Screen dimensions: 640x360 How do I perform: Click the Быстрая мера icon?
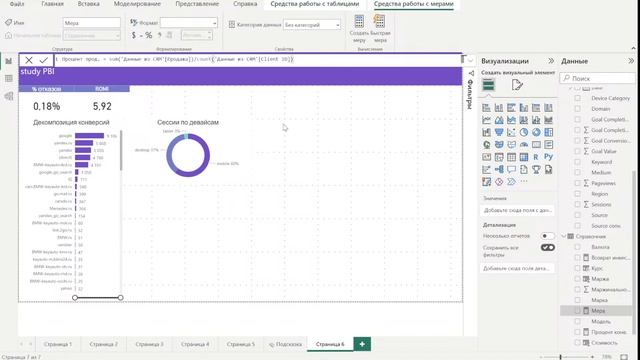pos(379,21)
